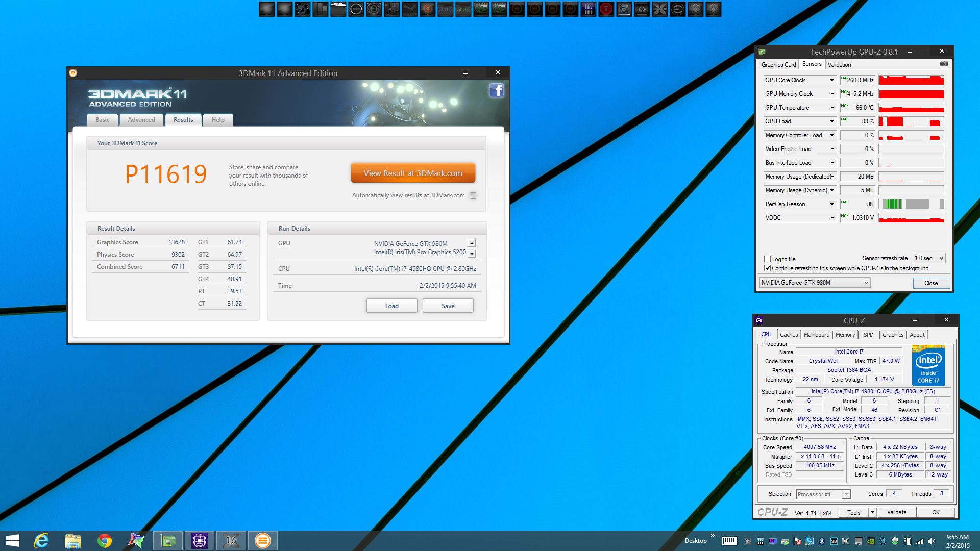Switch to 3DMark 11 taskbar button
980x551 pixels.
point(262,541)
